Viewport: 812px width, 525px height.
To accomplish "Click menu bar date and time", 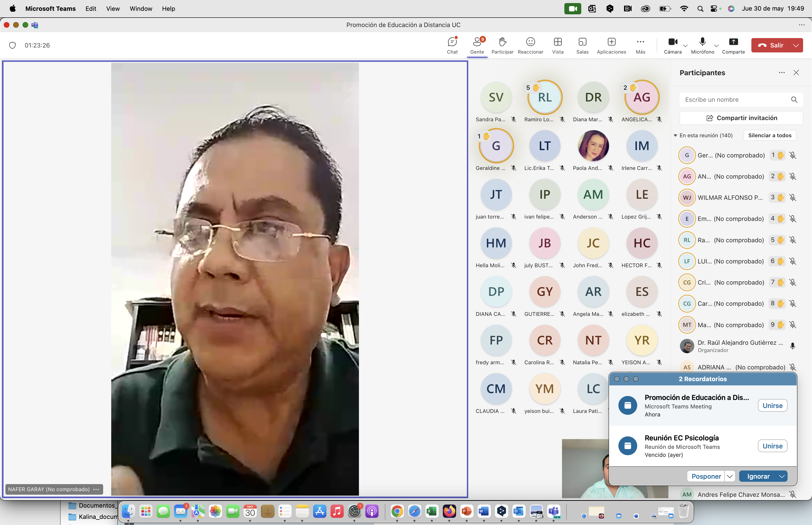I will click(773, 8).
